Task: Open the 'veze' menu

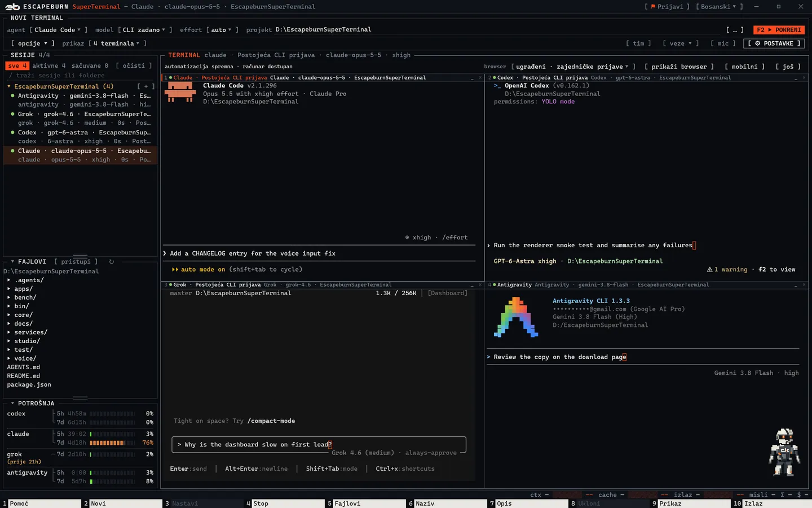Action: tap(681, 43)
